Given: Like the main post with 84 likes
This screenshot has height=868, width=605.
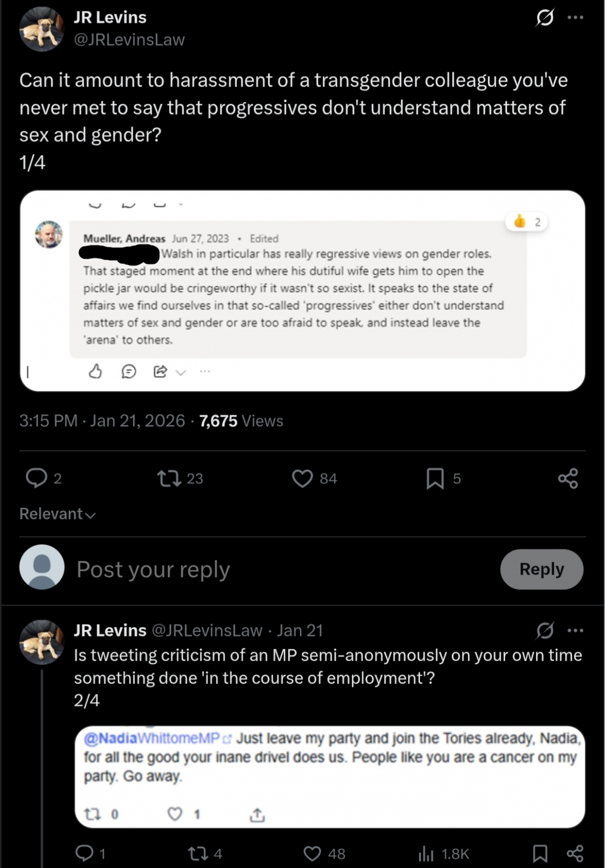Looking at the screenshot, I should pos(302,478).
